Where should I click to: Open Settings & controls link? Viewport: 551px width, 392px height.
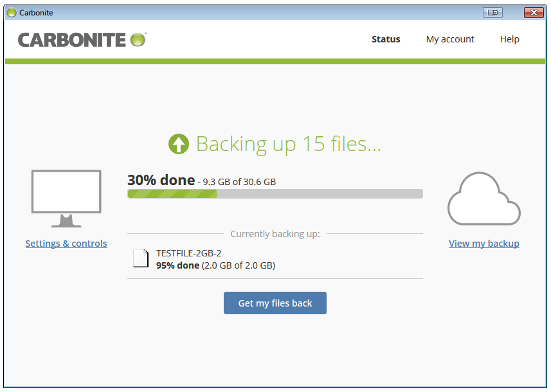pyautogui.click(x=66, y=244)
